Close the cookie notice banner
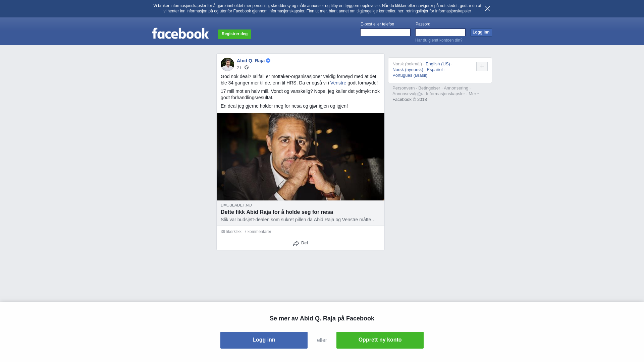Screen dimensions: 644x362 pos(487,9)
